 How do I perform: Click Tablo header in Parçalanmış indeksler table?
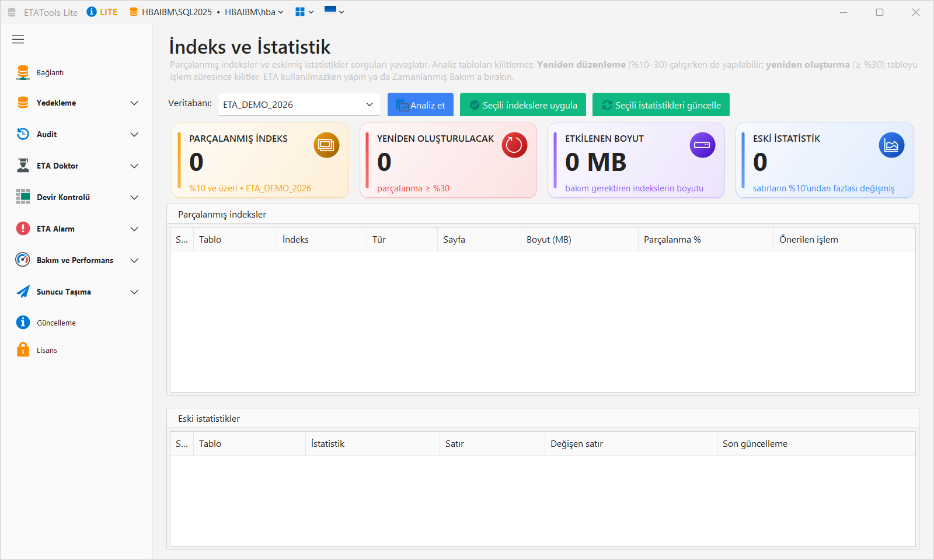click(x=235, y=240)
